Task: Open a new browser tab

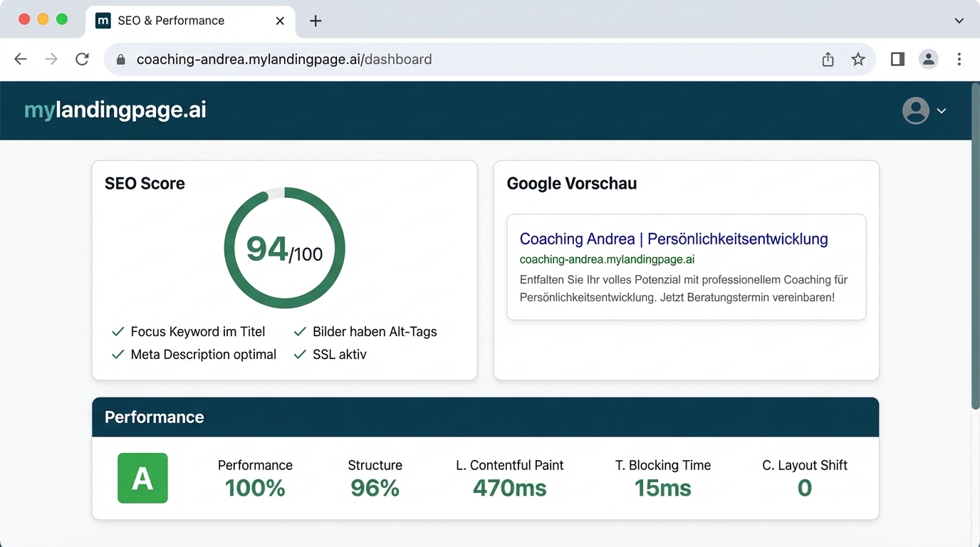Action: tap(316, 21)
